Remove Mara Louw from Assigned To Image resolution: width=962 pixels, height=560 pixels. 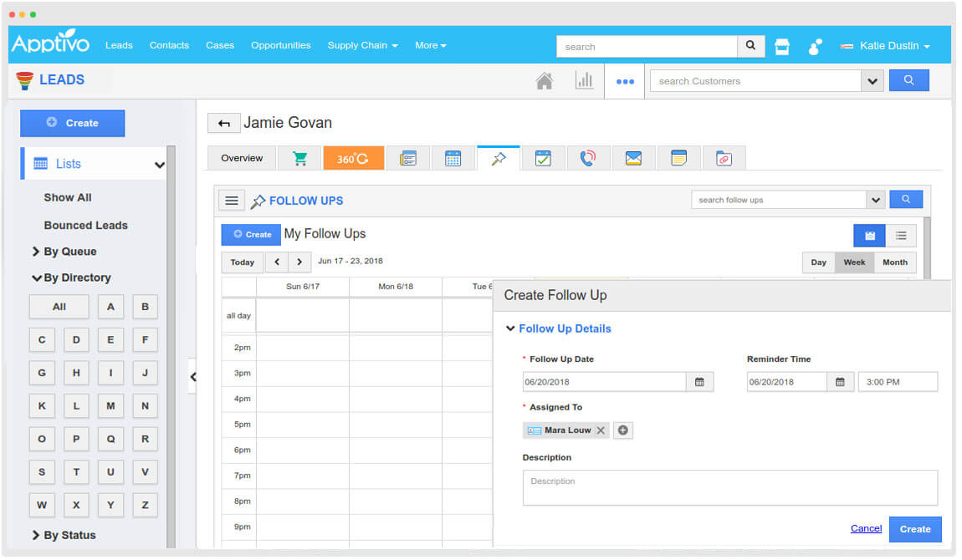tap(600, 430)
